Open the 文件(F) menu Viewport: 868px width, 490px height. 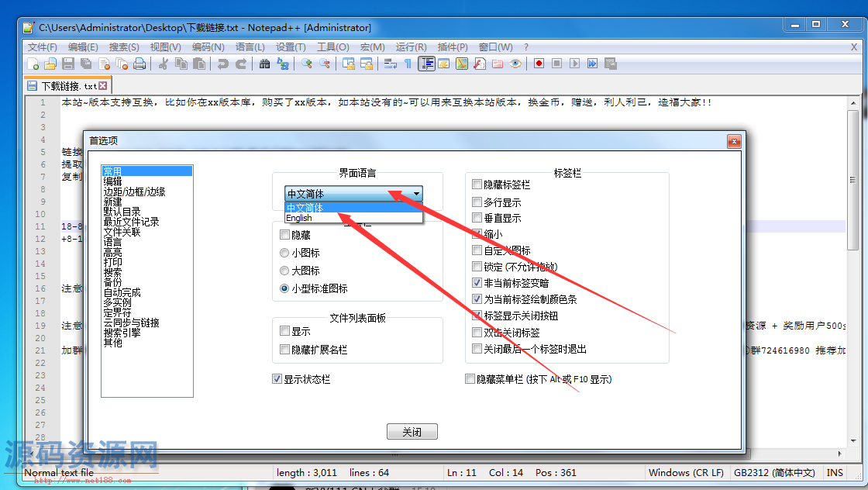pyautogui.click(x=42, y=47)
